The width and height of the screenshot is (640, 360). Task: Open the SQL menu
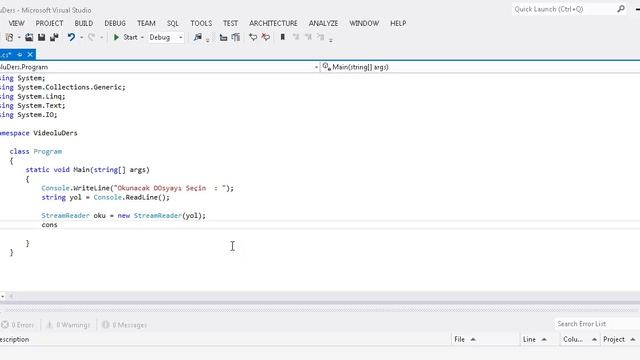(173, 23)
